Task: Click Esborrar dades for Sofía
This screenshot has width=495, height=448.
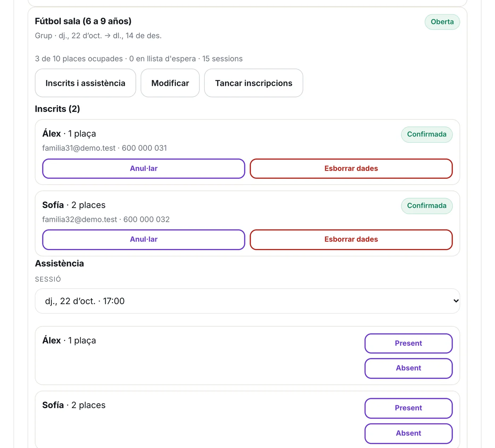Action: click(x=351, y=240)
